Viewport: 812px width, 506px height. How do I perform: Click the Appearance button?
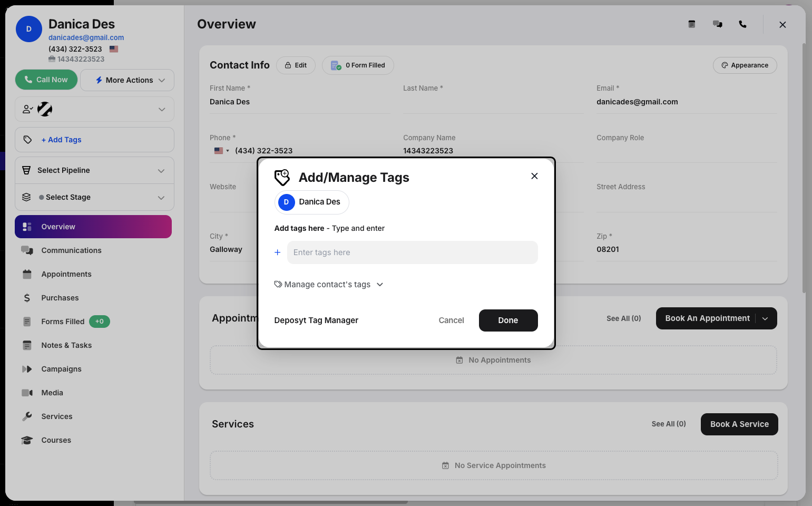click(745, 65)
